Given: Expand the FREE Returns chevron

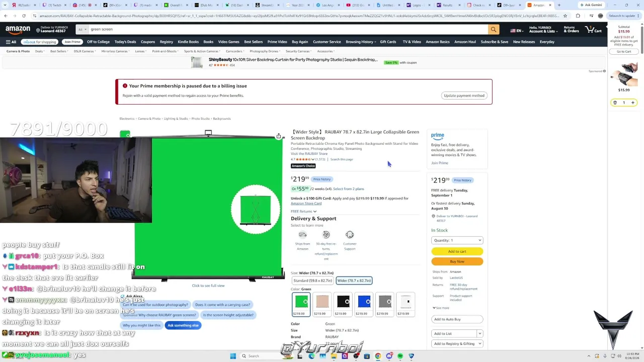Looking at the screenshot, I should 314,212.
